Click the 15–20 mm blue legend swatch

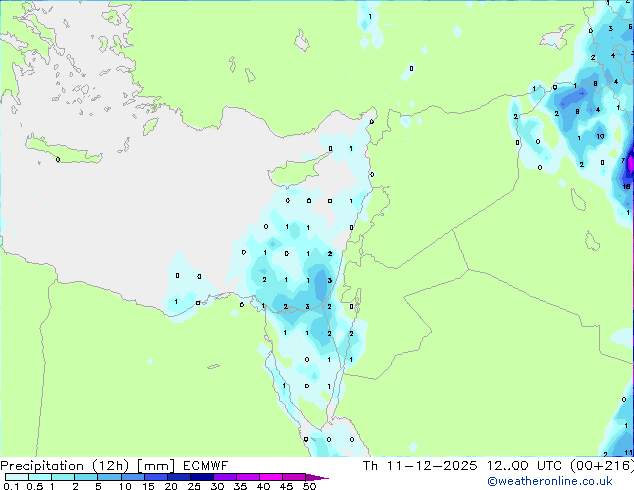click(156, 477)
